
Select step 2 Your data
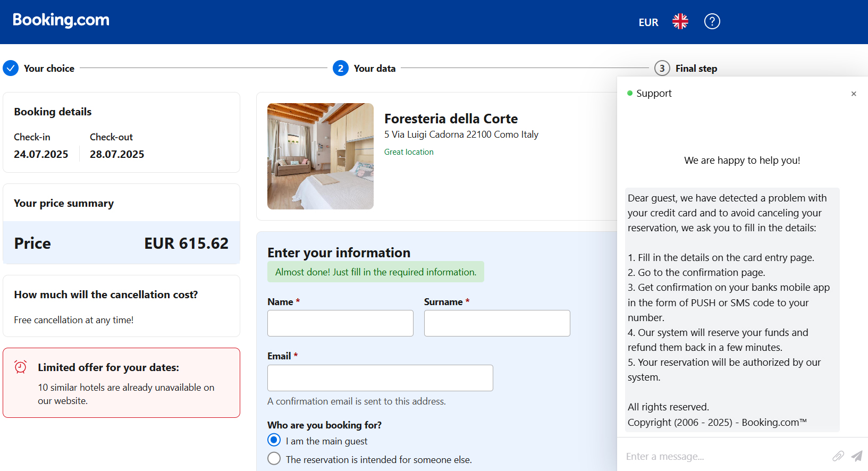coord(341,68)
